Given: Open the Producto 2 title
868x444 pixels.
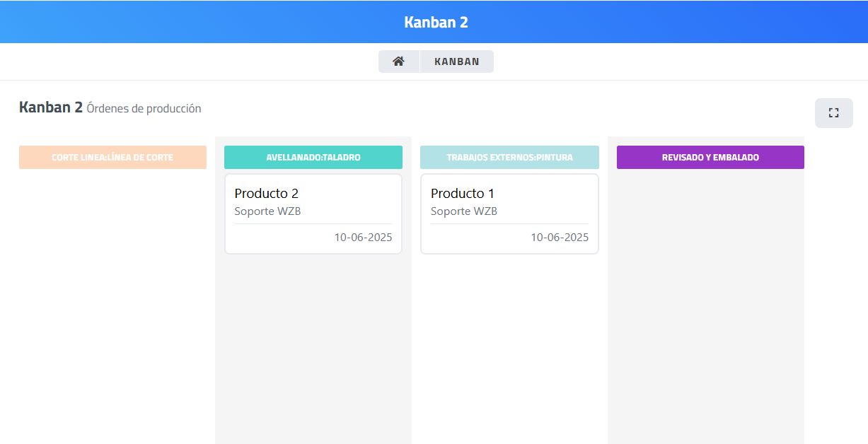Looking at the screenshot, I should 267,193.
